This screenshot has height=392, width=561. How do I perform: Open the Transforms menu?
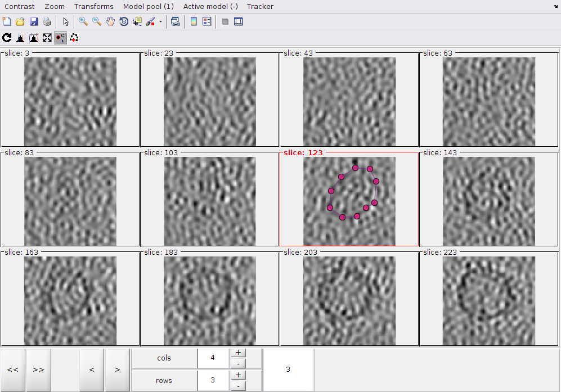tap(94, 6)
